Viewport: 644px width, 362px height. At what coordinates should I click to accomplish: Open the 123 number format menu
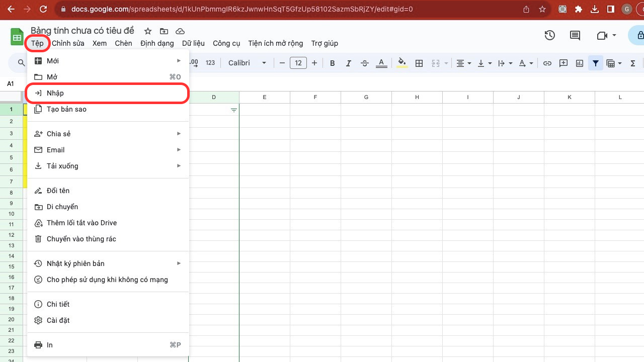(210, 63)
